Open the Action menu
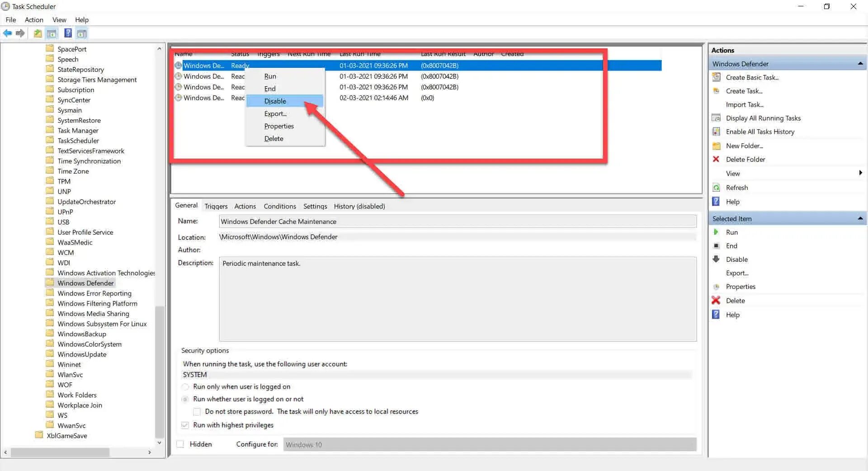The height and width of the screenshot is (471, 868). pyautogui.click(x=34, y=20)
